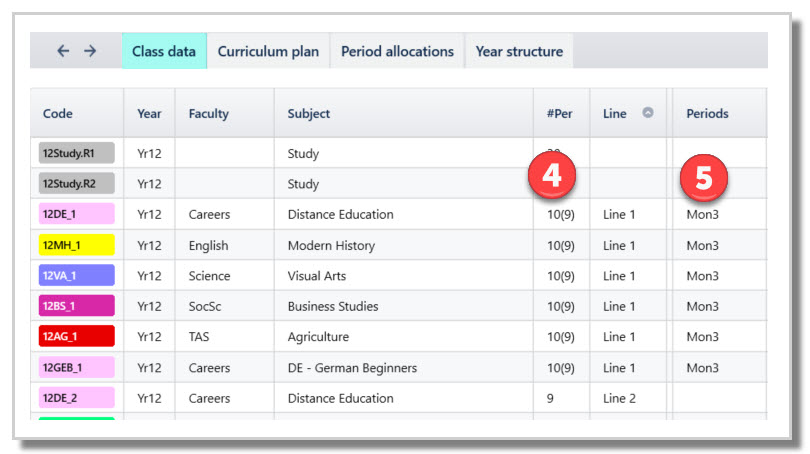Click the magenta 12BS_1 code tag
Image resolution: width=810 pixels, height=454 pixels.
77,306
